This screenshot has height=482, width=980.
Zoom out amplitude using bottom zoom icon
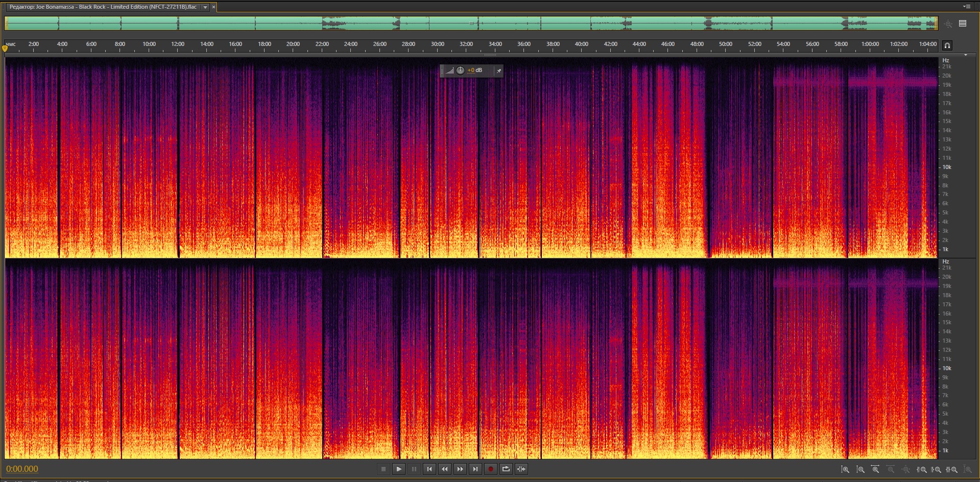tap(861, 469)
